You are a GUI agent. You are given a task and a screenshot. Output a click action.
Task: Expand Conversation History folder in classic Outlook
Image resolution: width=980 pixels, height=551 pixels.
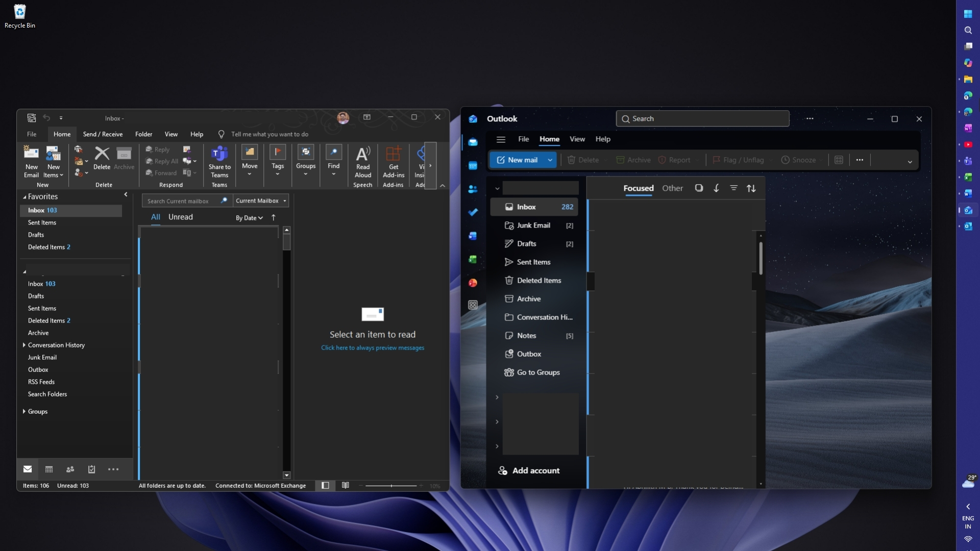coord(24,345)
